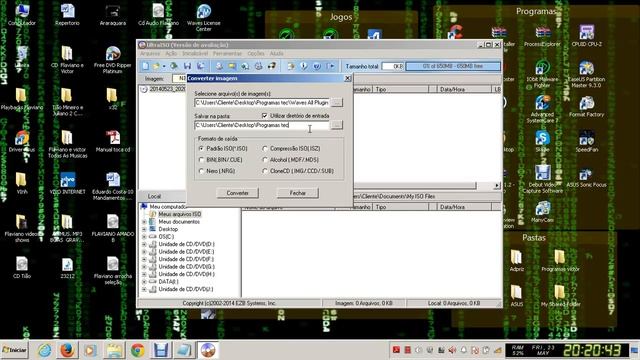Screen dimensions: 640x360
Task: Select Padrão ISO(*.ISO) output format
Action: pyautogui.click(x=201, y=149)
